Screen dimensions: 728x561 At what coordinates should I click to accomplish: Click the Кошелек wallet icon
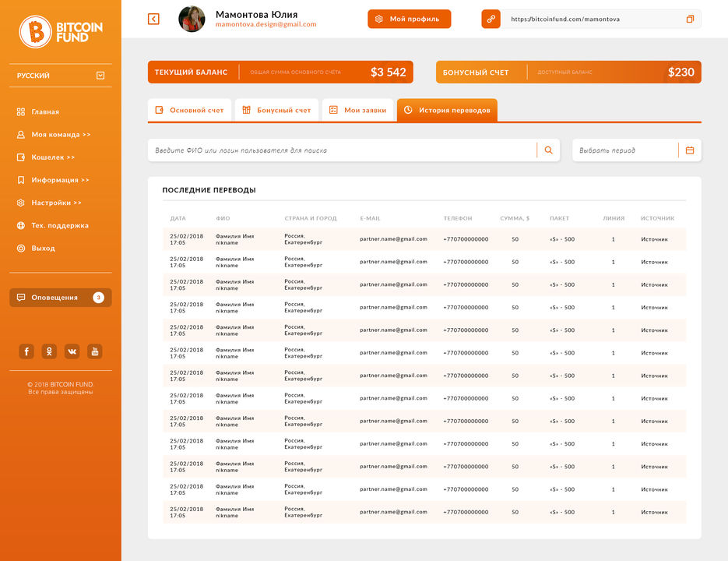21,157
